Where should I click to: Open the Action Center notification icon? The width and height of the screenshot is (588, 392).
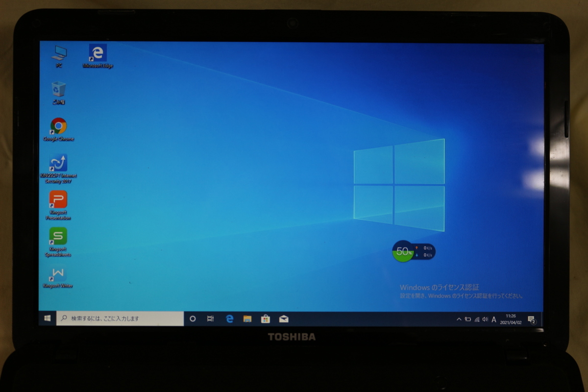coord(531,319)
